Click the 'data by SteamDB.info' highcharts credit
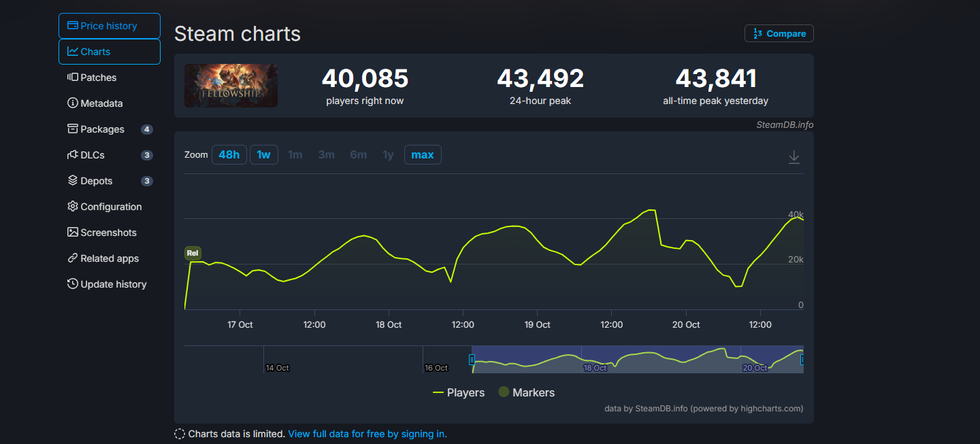The width and height of the screenshot is (980, 444). tap(704, 409)
